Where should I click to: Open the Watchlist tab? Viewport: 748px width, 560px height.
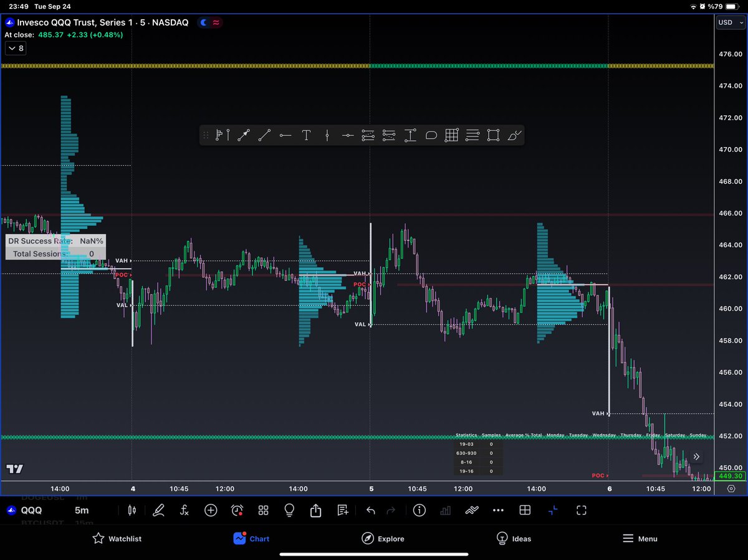point(117,539)
